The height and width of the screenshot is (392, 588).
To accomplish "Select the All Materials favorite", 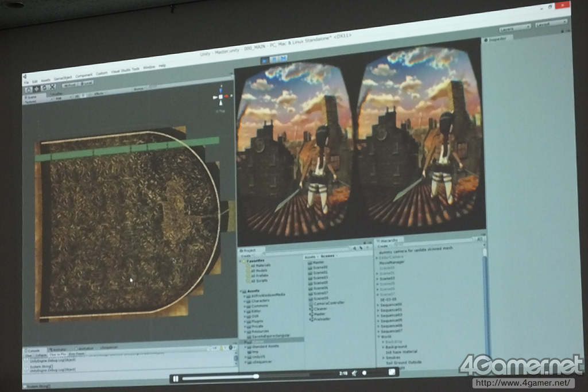I will (261, 265).
